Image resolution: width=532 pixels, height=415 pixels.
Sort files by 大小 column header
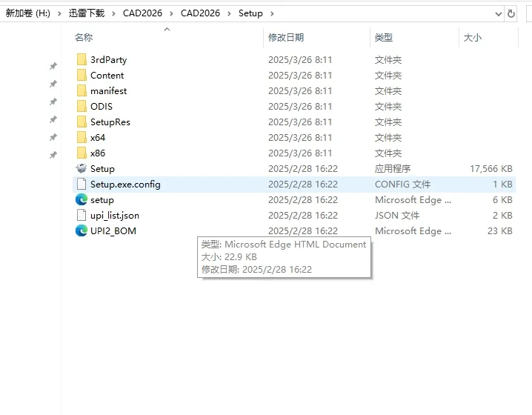pos(473,37)
